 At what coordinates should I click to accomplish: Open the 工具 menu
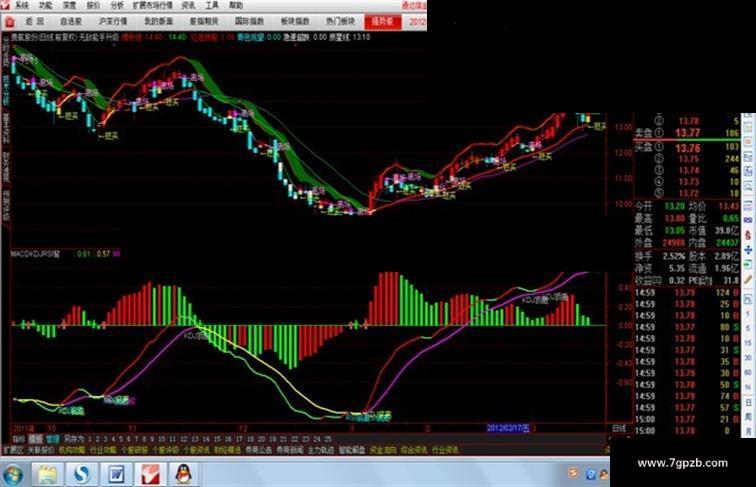(212, 6)
